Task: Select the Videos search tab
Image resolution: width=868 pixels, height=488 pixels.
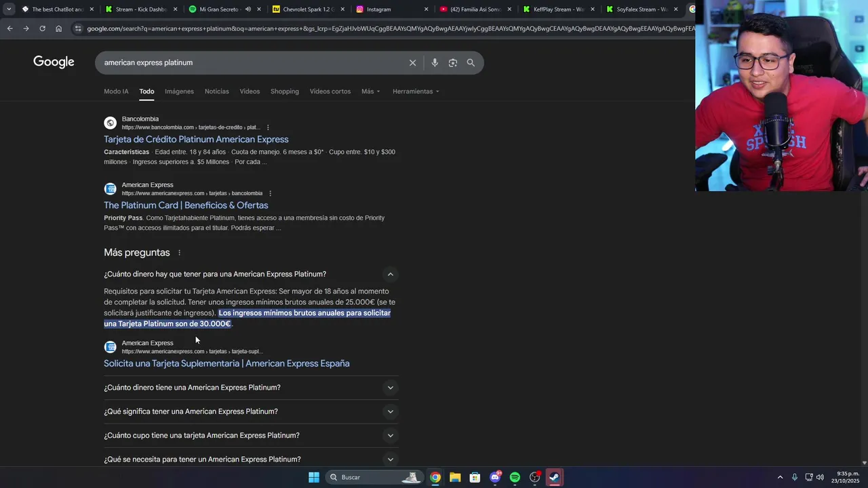Action: pyautogui.click(x=250, y=91)
